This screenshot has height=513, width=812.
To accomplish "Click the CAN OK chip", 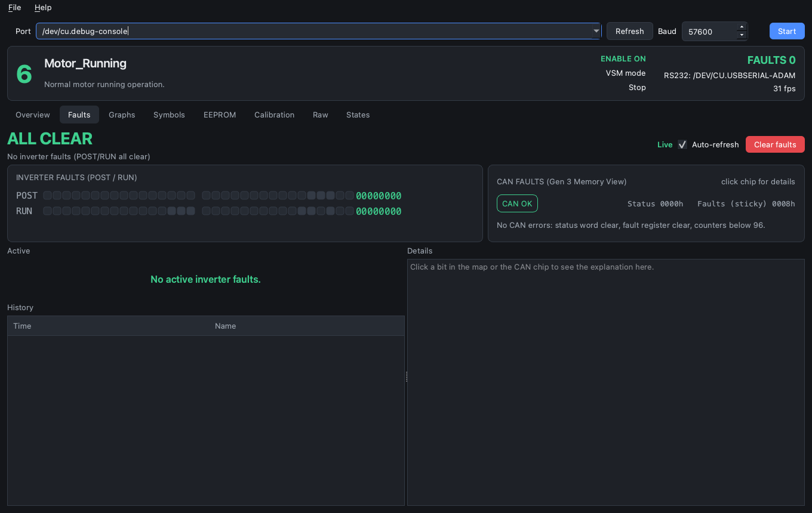I will 517,203.
